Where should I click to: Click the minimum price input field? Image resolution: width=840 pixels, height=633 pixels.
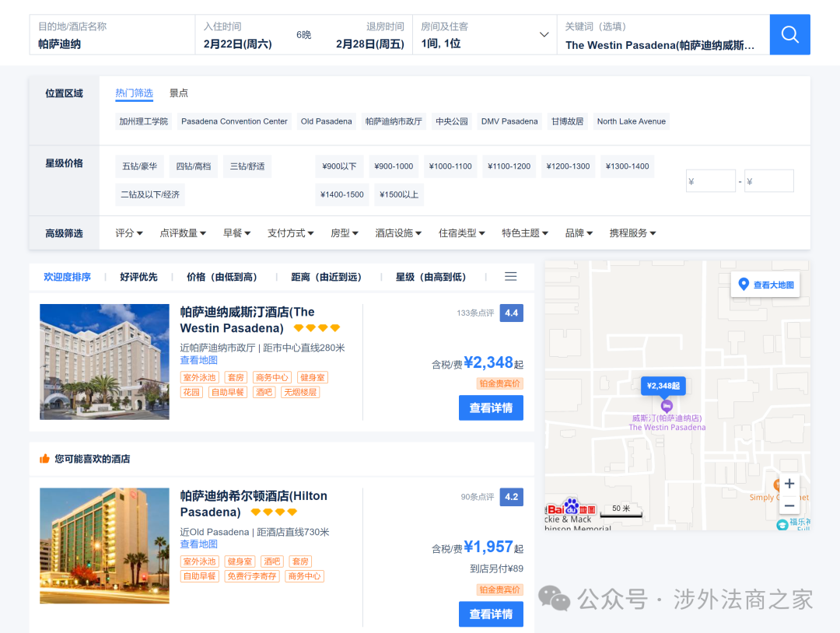(x=710, y=181)
